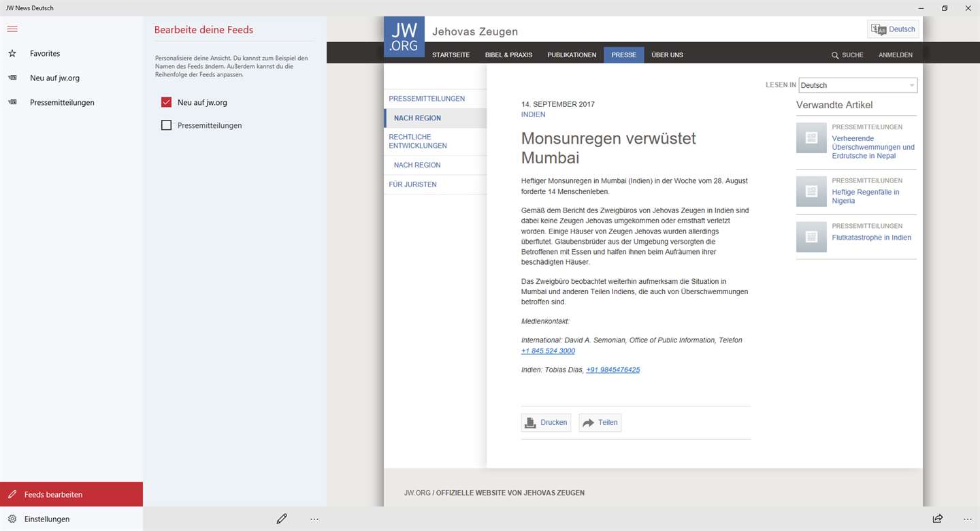Click the Einstellungen gear icon
Screen dimensions: 980x531
[12, 519]
